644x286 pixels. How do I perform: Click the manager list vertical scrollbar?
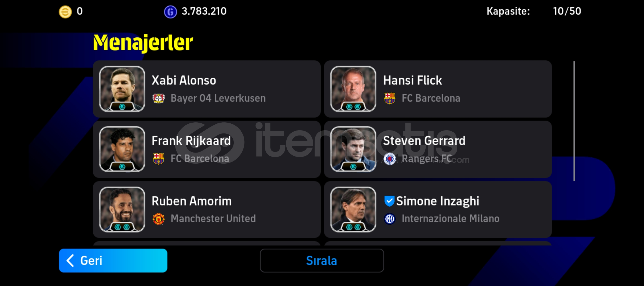574,121
